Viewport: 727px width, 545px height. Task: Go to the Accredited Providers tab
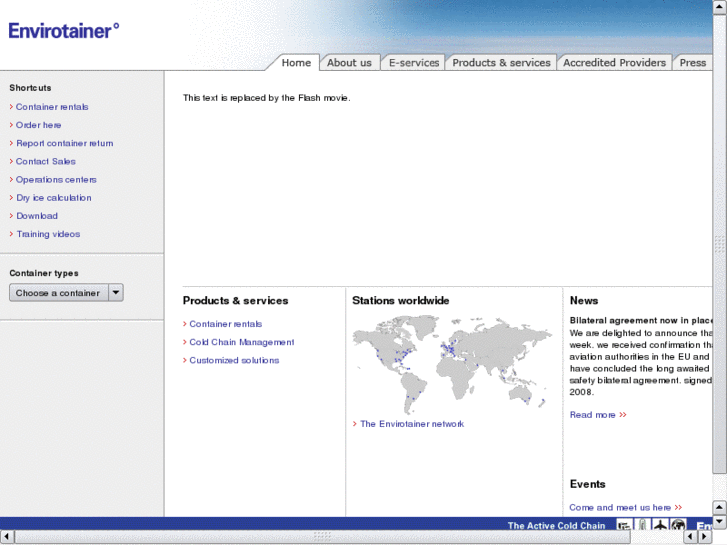(x=614, y=63)
